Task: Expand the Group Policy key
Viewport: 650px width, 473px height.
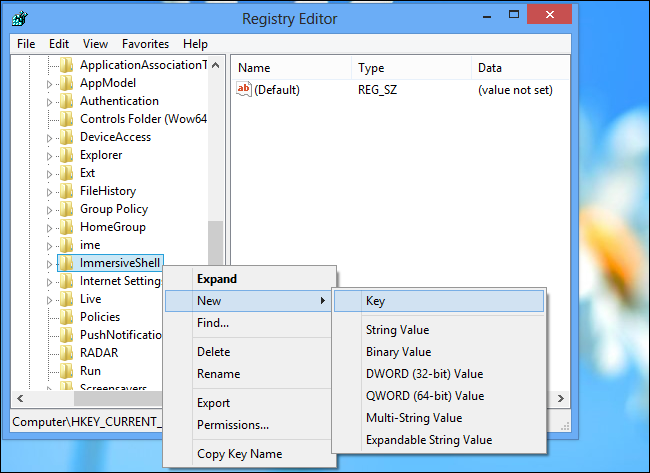Action: coord(49,210)
